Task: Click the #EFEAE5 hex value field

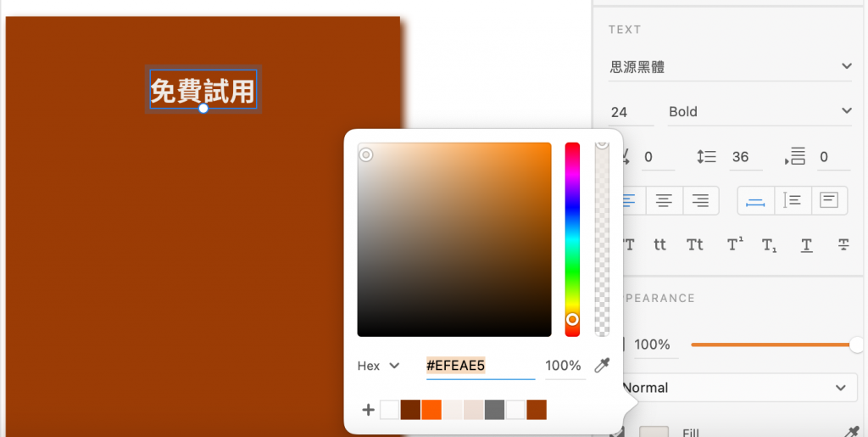Action: 481,366
